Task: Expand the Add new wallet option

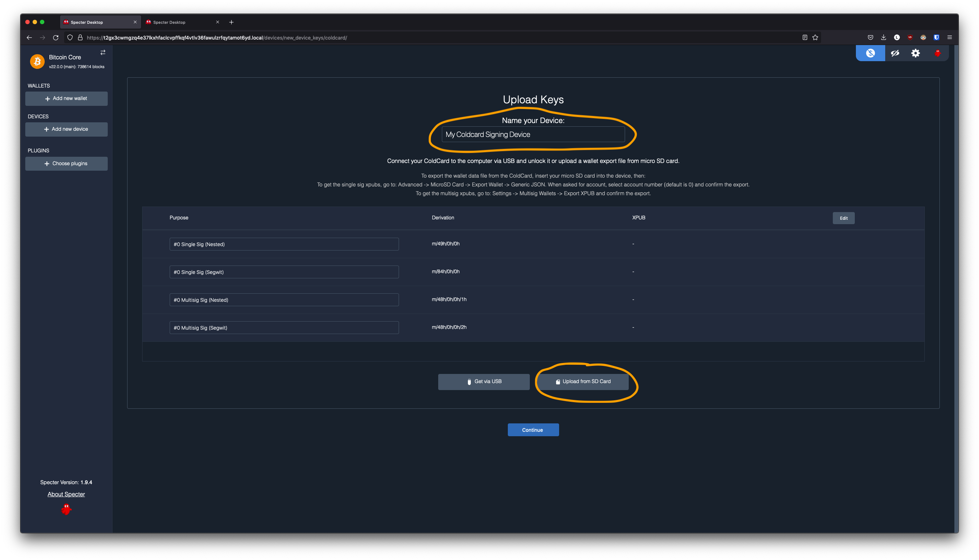Action: (66, 99)
